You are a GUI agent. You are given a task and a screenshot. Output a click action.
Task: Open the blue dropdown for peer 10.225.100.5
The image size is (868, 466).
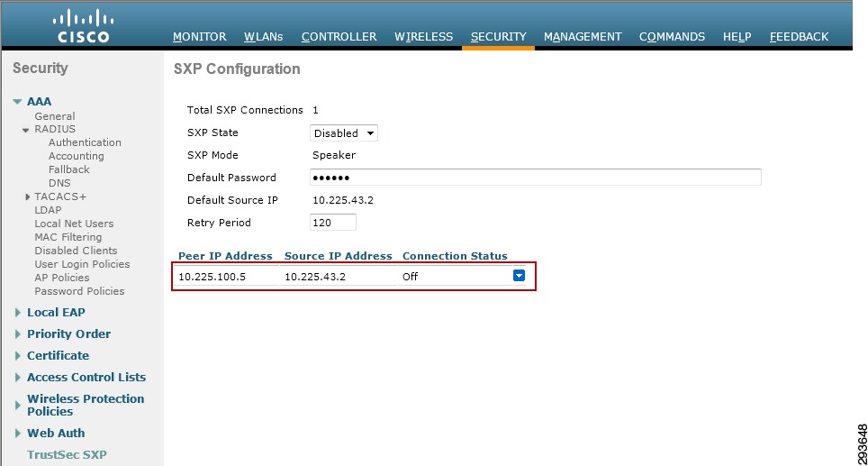coord(519,276)
